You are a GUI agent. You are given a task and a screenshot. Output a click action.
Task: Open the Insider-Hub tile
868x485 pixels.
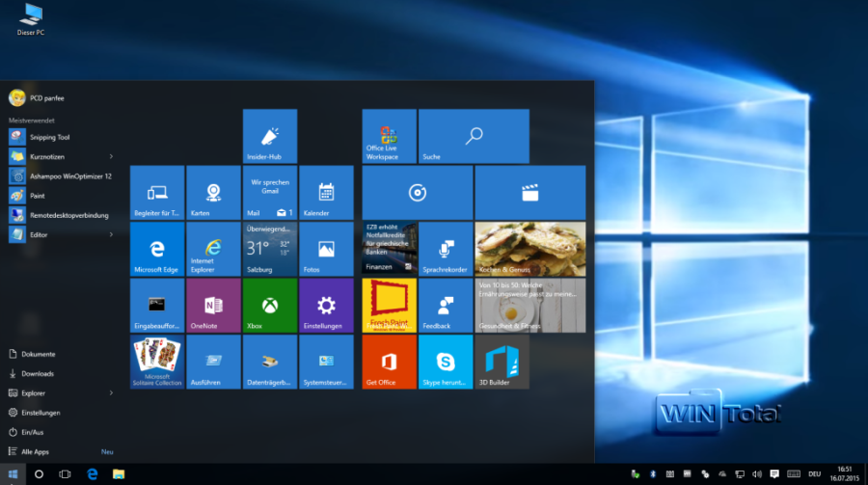click(269, 136)
